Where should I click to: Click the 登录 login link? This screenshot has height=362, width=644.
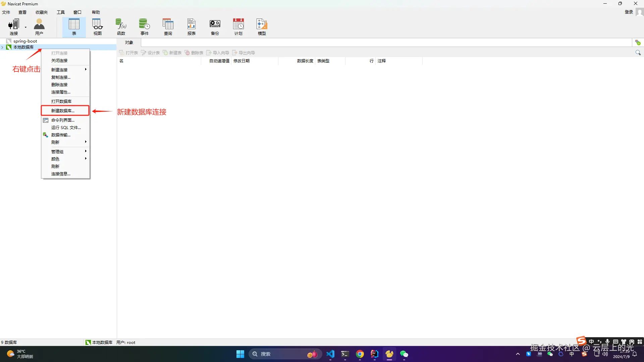[x=629, y=12]
